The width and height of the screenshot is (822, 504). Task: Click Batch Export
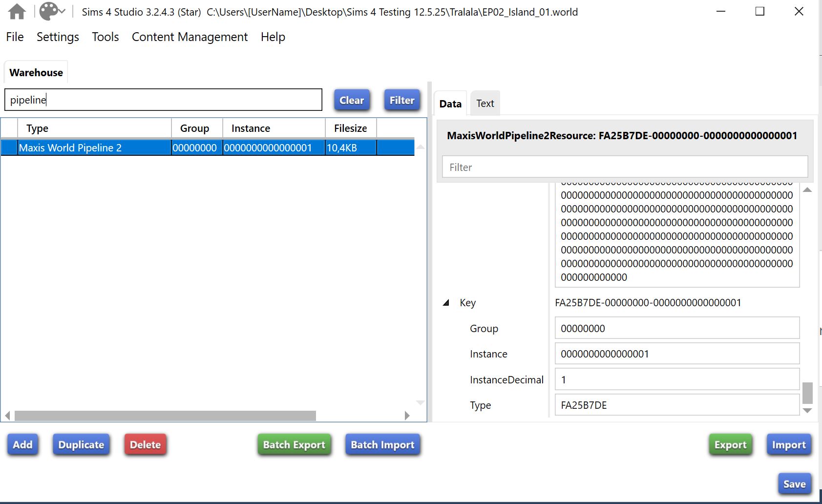[294, 444]
